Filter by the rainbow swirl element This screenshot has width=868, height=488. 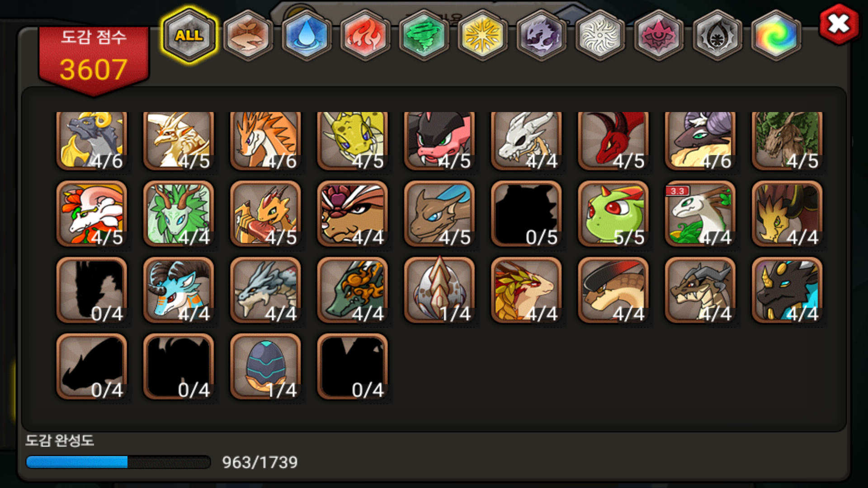[776, 35]
